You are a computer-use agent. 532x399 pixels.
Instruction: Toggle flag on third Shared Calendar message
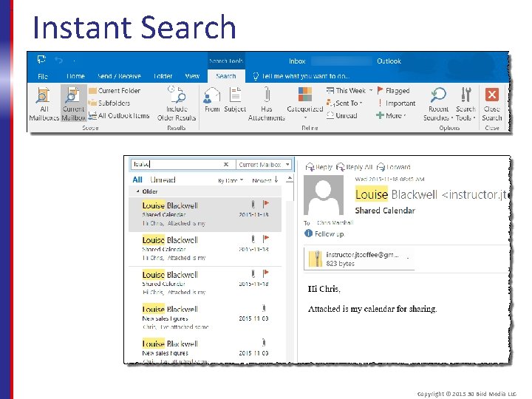tap(266, 273)
